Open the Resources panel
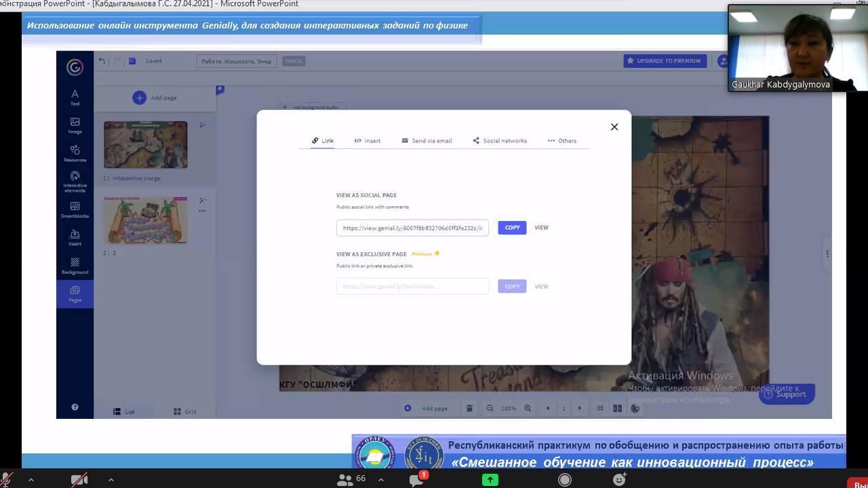The width and height of the screenshot is (868, 488). [75, 154]
